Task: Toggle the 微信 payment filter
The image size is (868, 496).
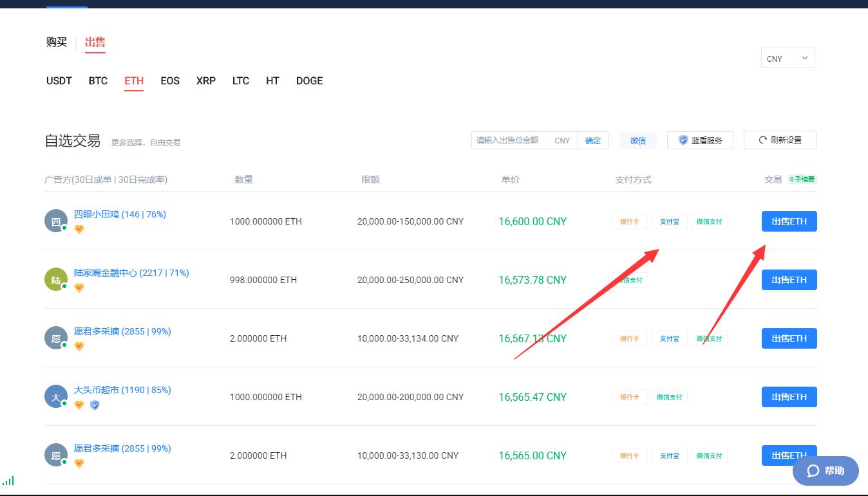Action: pos(637,140)
